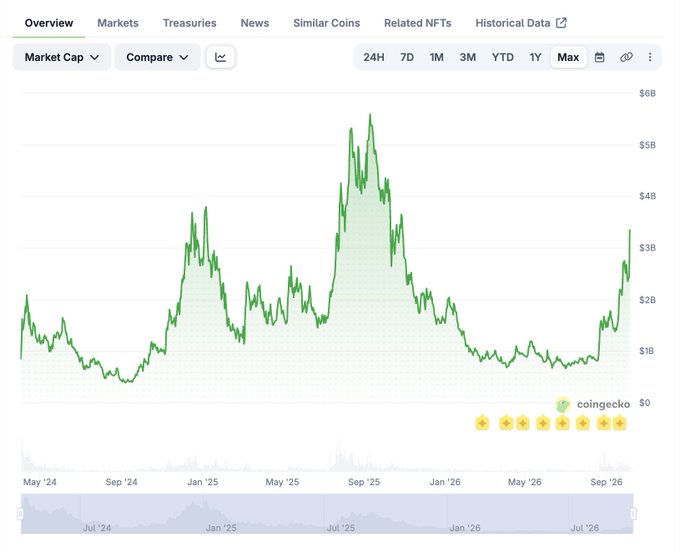680x552 pixels.
Task: Open the Compare dropdown
Action: tap(157, 57)
